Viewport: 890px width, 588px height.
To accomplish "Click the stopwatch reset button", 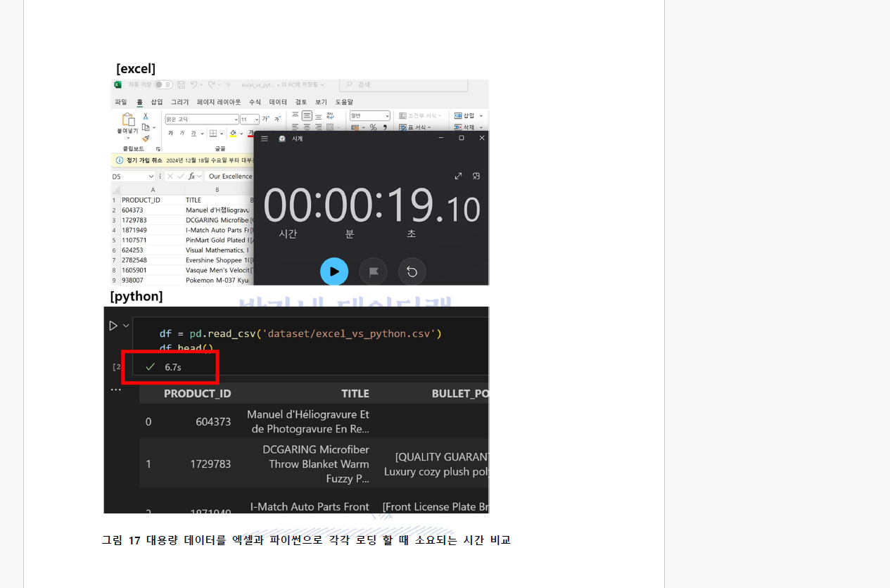I will pyautogui.click(x=412, y=271).
